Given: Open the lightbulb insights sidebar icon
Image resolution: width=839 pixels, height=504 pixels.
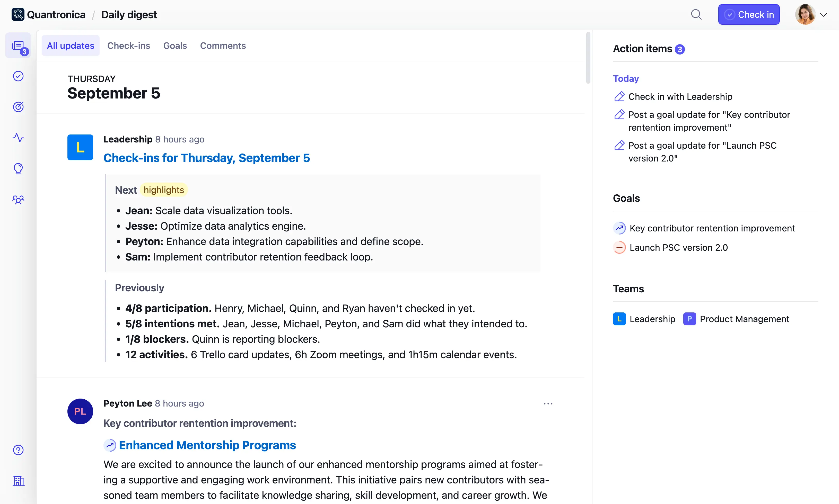Looking at the screenshot, I should [18, 168].
